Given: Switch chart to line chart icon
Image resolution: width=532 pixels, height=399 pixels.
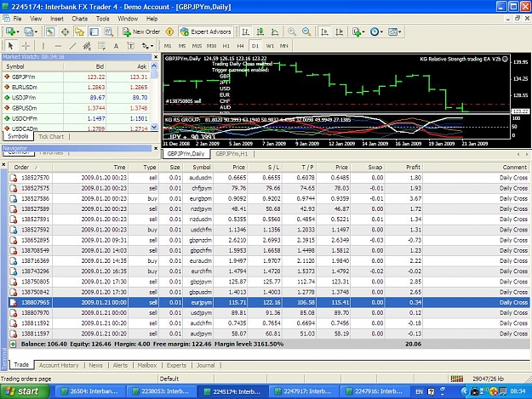Looking at the screenshot, I should pyautogui.click(x=275, y=31).
